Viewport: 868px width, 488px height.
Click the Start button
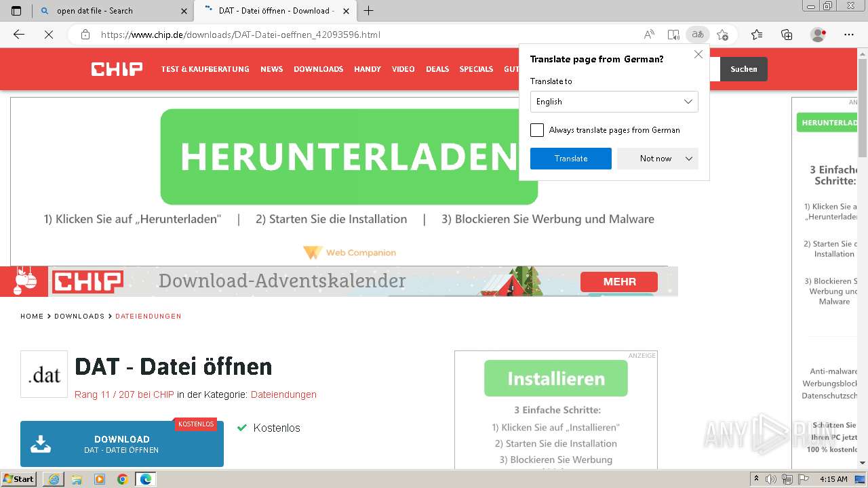pyautogui.click(x=19, y=479)
